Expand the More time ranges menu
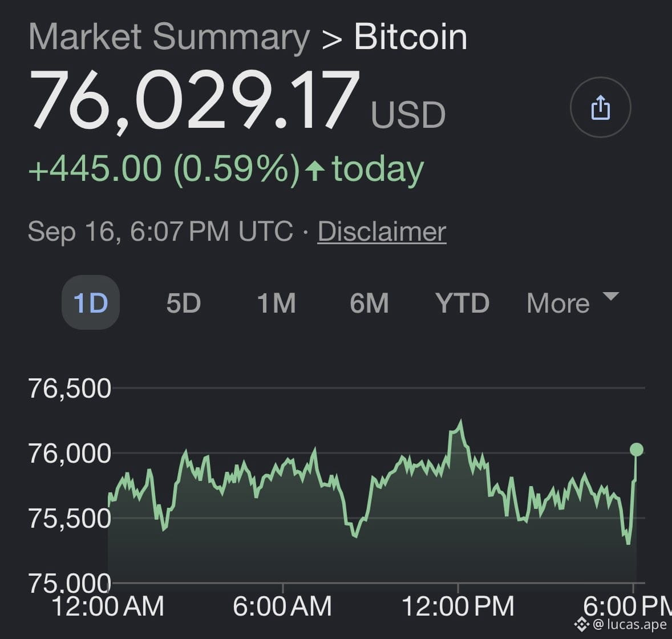 pyautogui.click(x=573, y=303)
